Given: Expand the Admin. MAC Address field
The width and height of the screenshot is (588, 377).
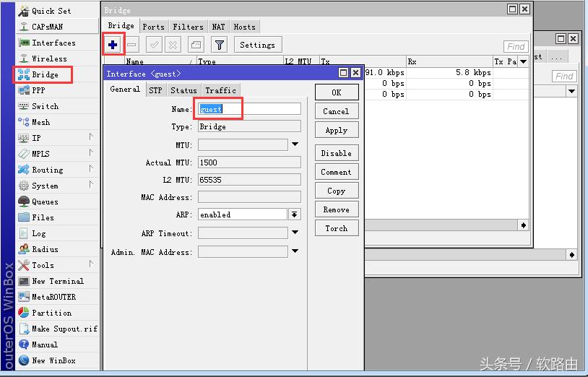Looking at the screenshot, I should [295, 252].
